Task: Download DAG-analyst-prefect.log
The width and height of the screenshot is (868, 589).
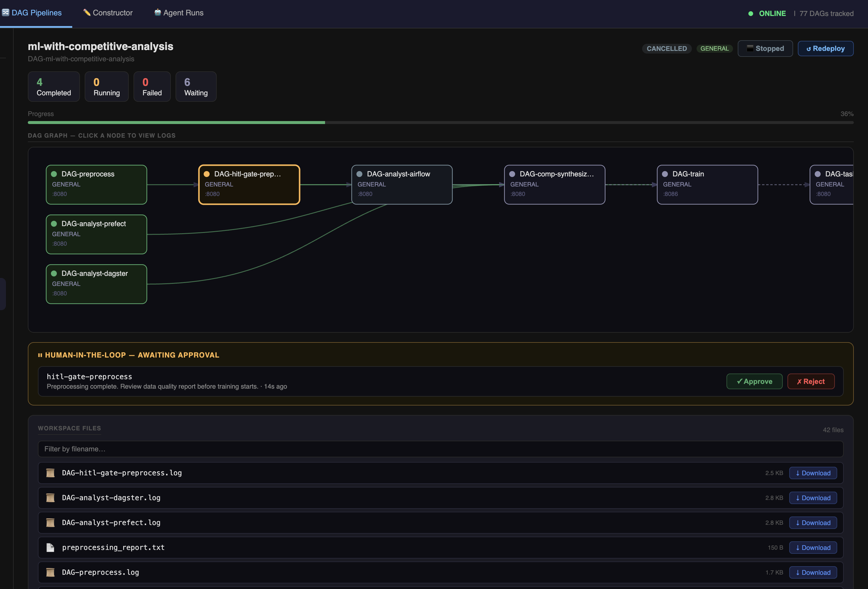Action: 813,522
